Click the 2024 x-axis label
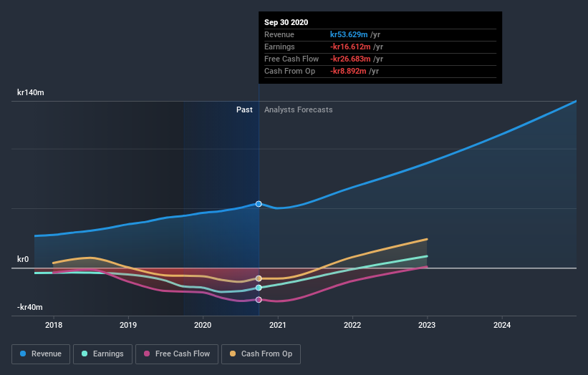 click(x=502, y=325)
